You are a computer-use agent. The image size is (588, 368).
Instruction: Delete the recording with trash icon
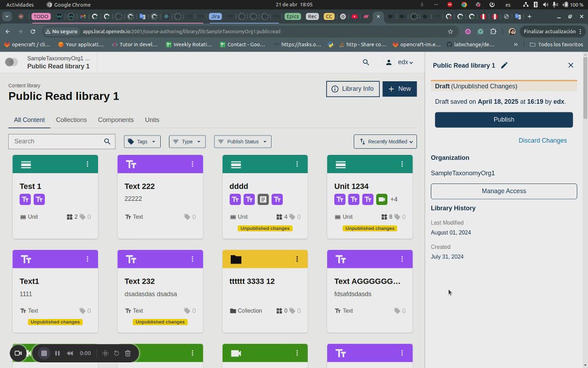point(128,353)
